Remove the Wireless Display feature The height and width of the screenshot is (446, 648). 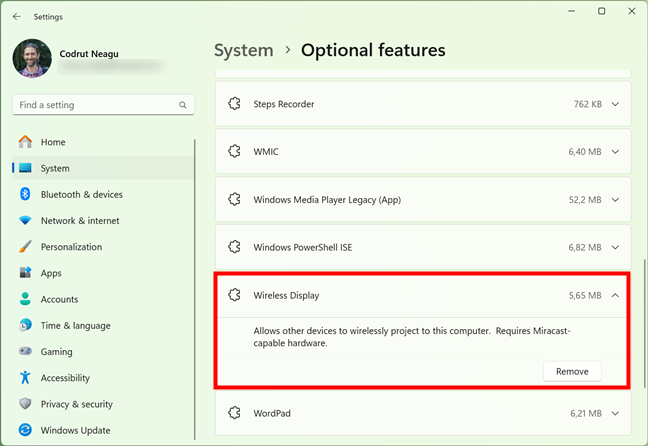pyautogui.click(x=572, y=371)
